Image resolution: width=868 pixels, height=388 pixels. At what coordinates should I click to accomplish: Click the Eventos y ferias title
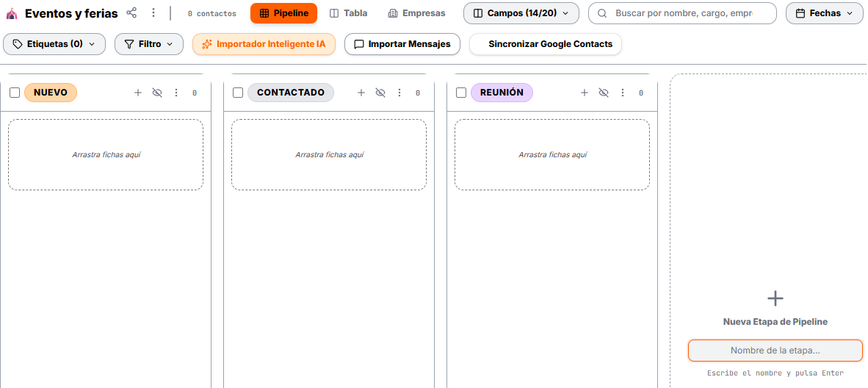[x=71, y=13]
